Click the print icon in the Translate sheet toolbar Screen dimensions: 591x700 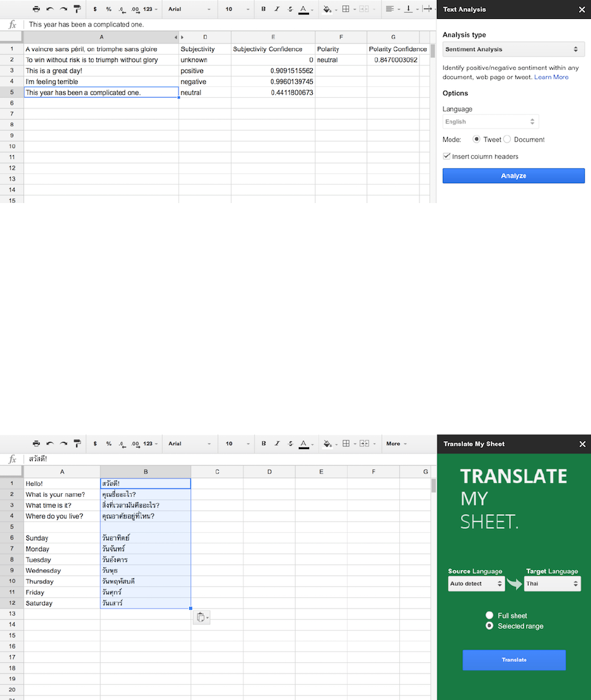tap(36, 443)
